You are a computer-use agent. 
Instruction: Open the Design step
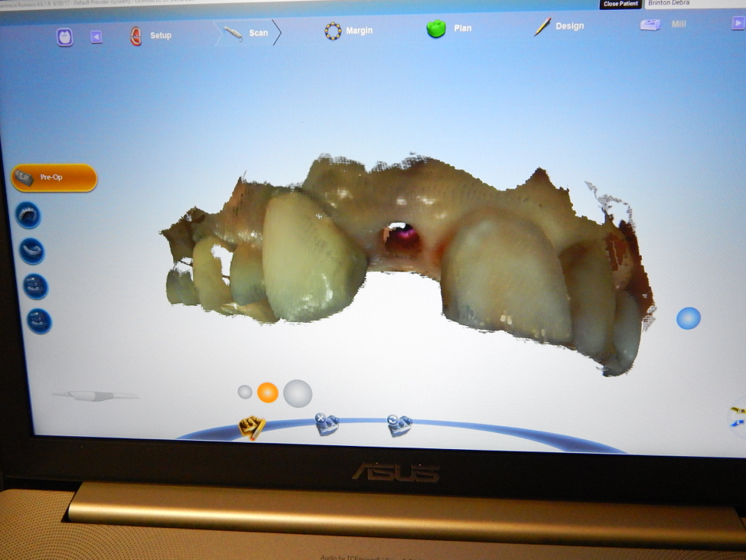tap(559, 26)
